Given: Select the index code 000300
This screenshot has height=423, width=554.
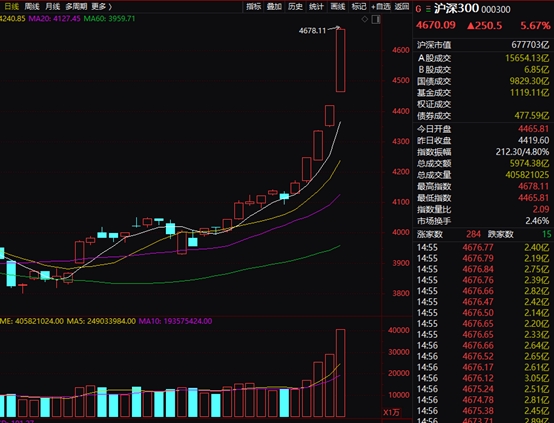Looking at the screenshot, I should pyautogui.click(x=496, y=10).
